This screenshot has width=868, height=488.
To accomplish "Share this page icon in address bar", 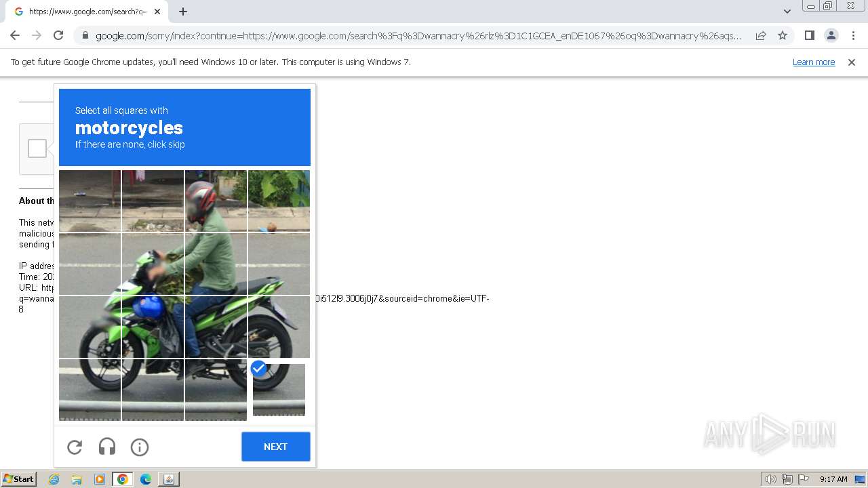I will [x=761, y=35].
